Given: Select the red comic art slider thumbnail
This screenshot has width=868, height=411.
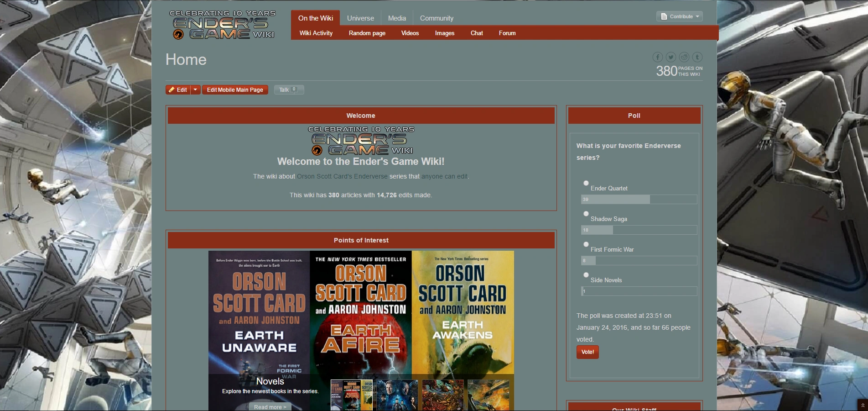Looking at the screenshot, I should click(443, 395).
